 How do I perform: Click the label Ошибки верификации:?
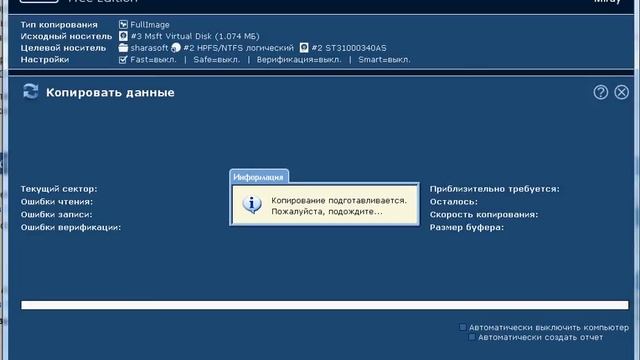pos(71,227)
